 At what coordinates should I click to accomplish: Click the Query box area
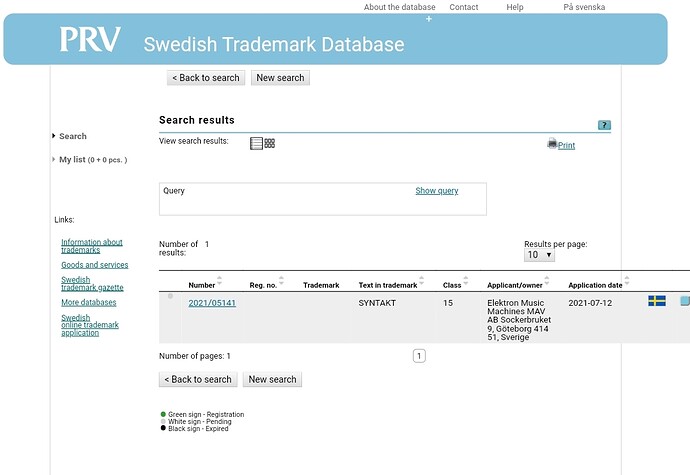coord(323,199)
